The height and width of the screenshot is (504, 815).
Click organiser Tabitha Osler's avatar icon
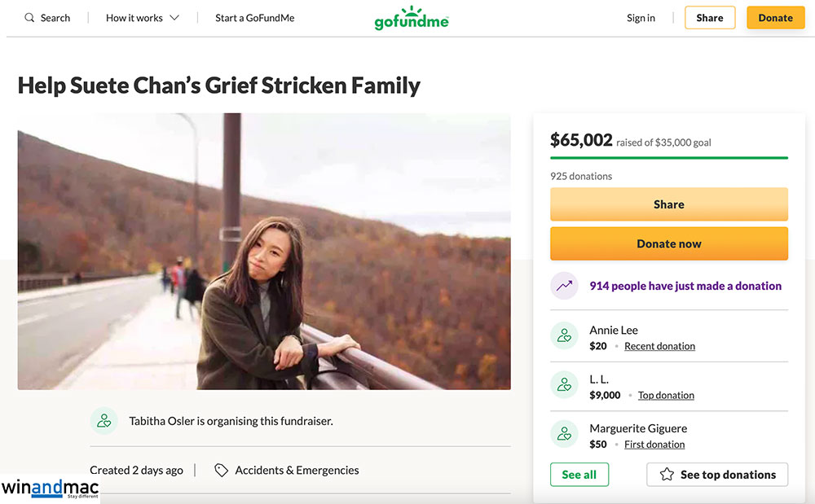[104, 421]
